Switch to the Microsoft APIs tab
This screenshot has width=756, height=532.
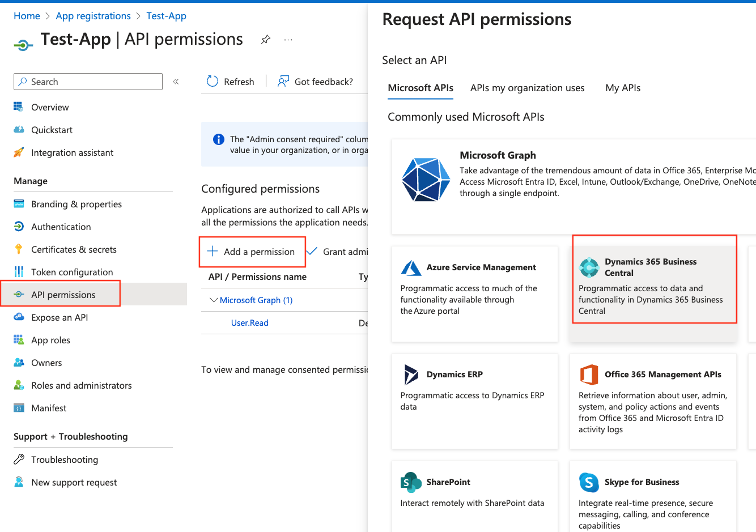click(x=421, y=88)
